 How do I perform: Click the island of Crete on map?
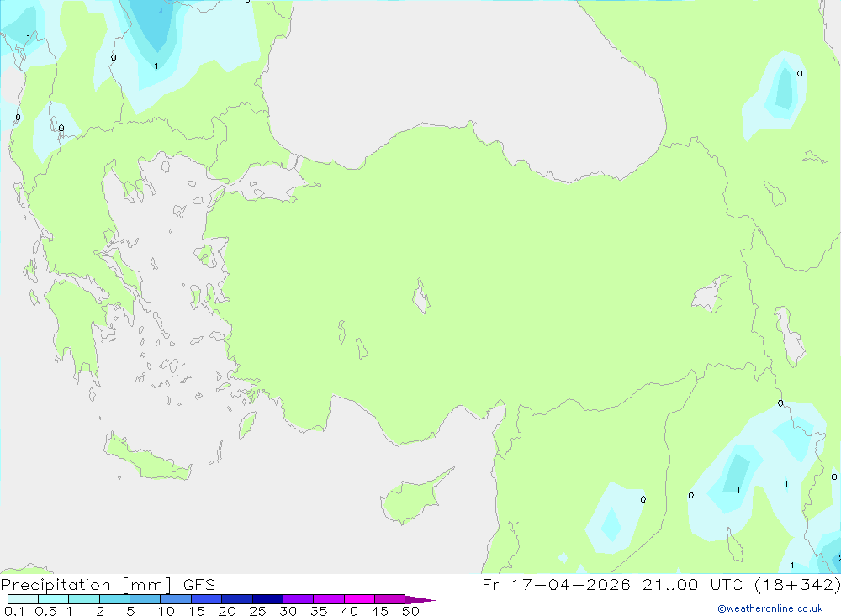point(147,458)
